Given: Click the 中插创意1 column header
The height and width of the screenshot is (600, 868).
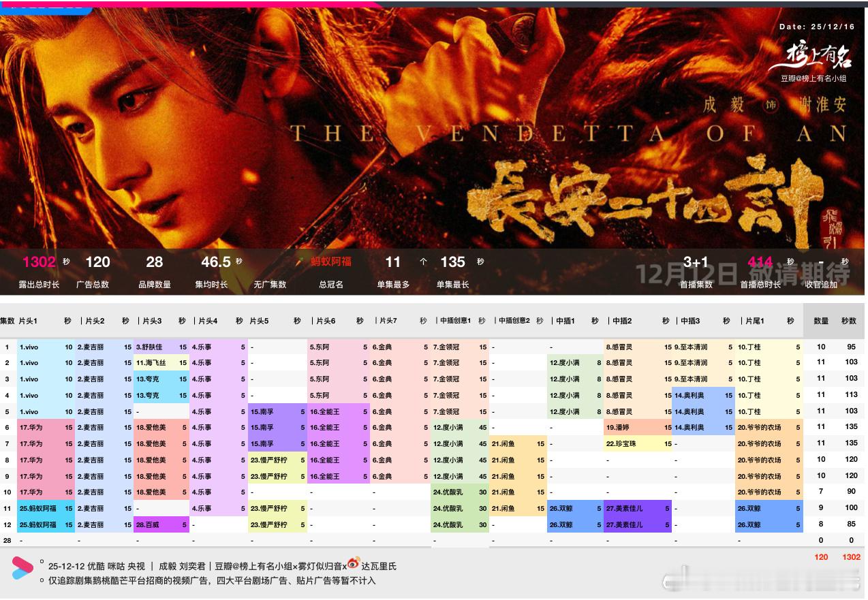Looking at the screenshot, I should click(x=455, y=321).
